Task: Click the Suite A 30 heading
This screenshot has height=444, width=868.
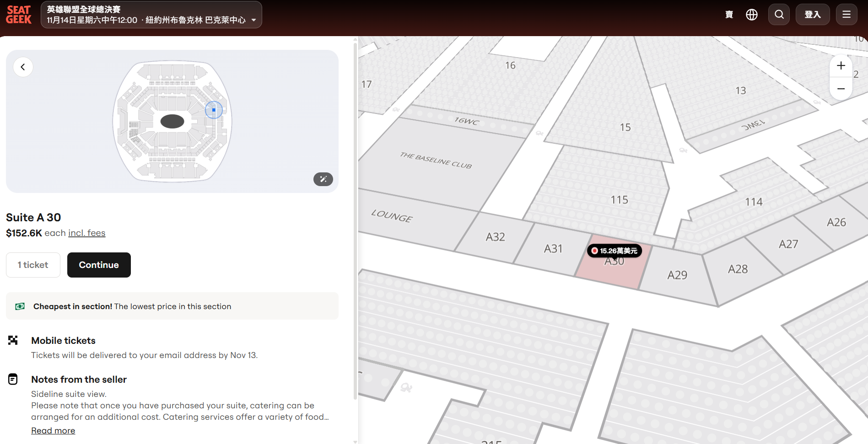Action: pyautogui.click(x=33, y=217)
